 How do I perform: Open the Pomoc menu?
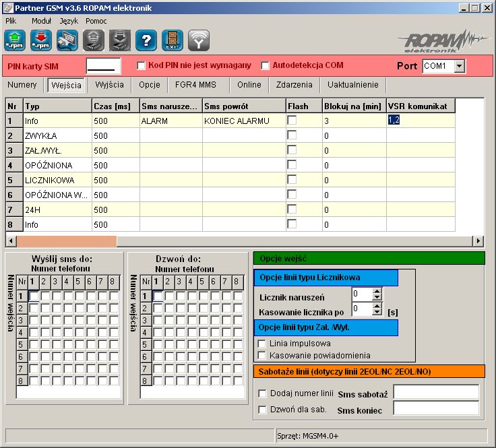pos(96,21)
